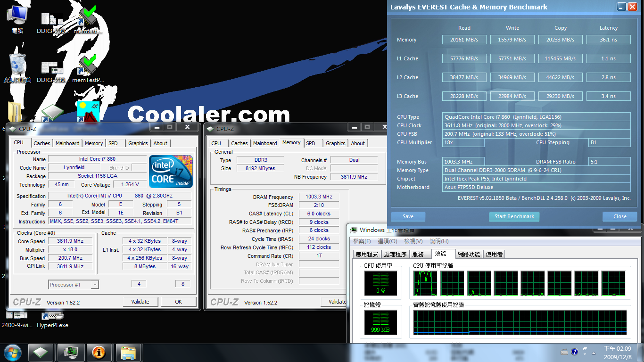
Task: Click Start Benchmark in EVEREST
Action: (x=514, y=217)
